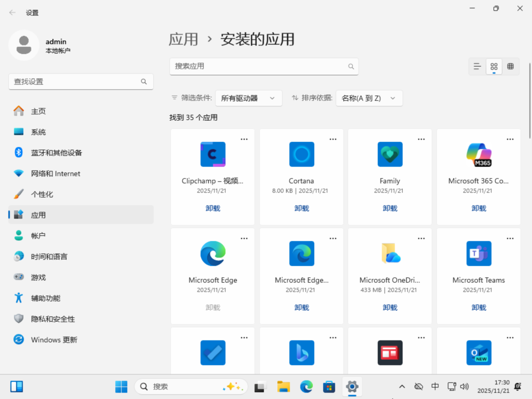
Task: Click 卸载 under Microsoft OneDrive
Action: click(390, 307)
